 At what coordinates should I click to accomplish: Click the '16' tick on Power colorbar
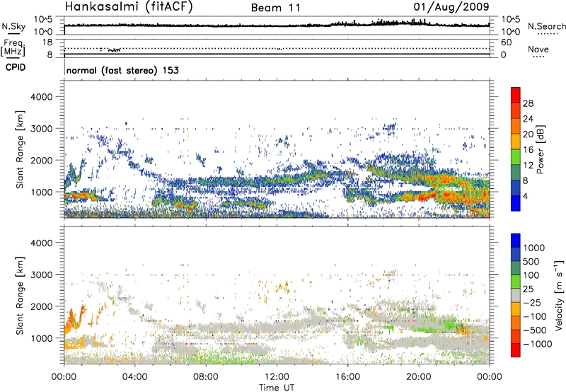pyautogui.click(x=528, y=150)
